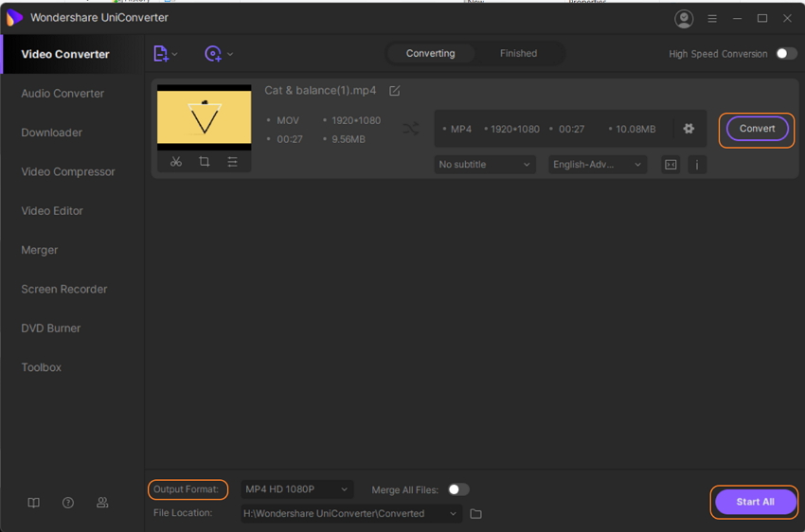Click the Load DVD disc icon
The width and height of the screenshot is (805, 532).
213,53
